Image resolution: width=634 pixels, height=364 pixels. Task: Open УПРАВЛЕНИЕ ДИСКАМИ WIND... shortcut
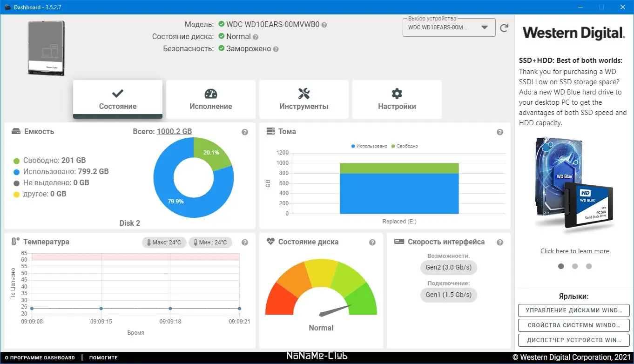pyautogui.click(x=574, y=310)
